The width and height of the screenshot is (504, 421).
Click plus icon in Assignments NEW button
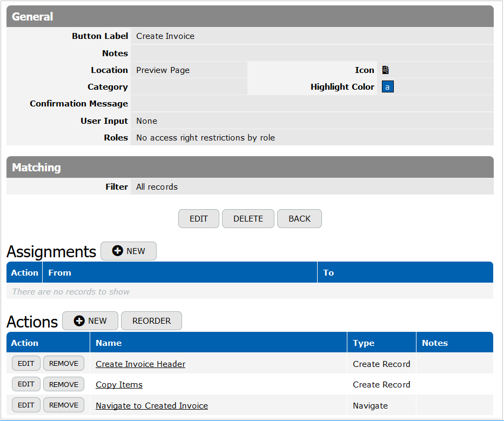117,251
